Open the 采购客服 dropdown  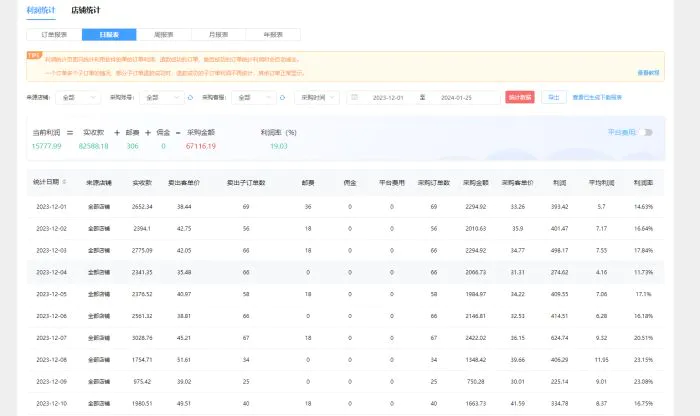tap(254, 97)
